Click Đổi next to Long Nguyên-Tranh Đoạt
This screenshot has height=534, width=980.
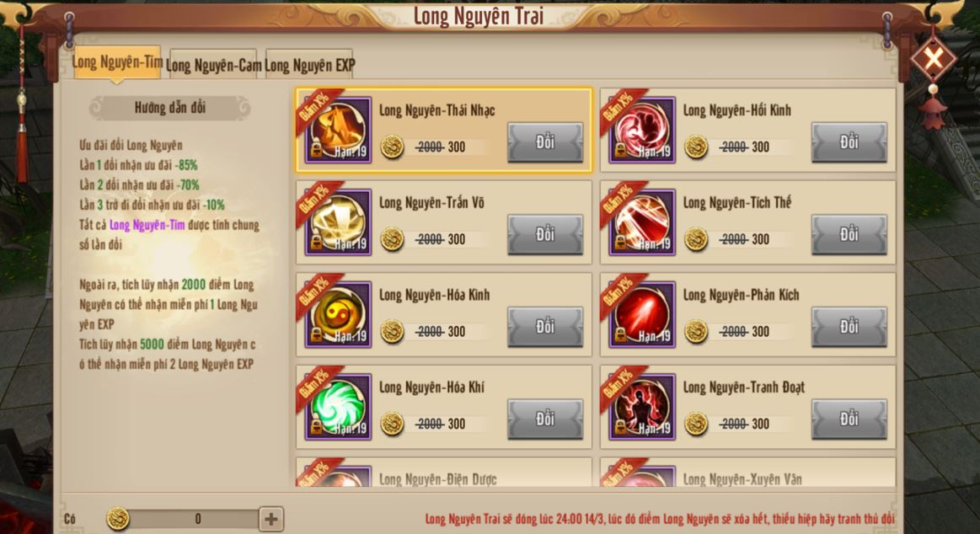click(x=849, y=419)
